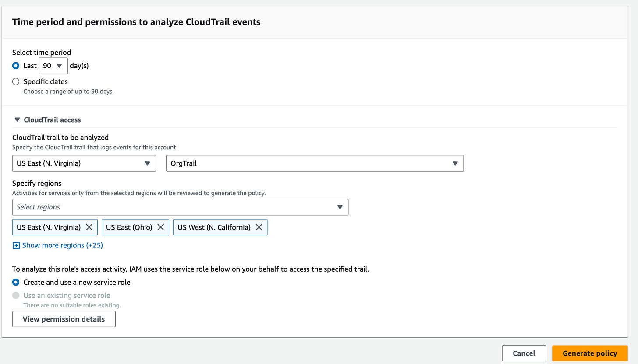The height and width of the screenshot is (364, 638).
Task: Select the "Last 90 day(s)" radio option
Action: [16, 66]
